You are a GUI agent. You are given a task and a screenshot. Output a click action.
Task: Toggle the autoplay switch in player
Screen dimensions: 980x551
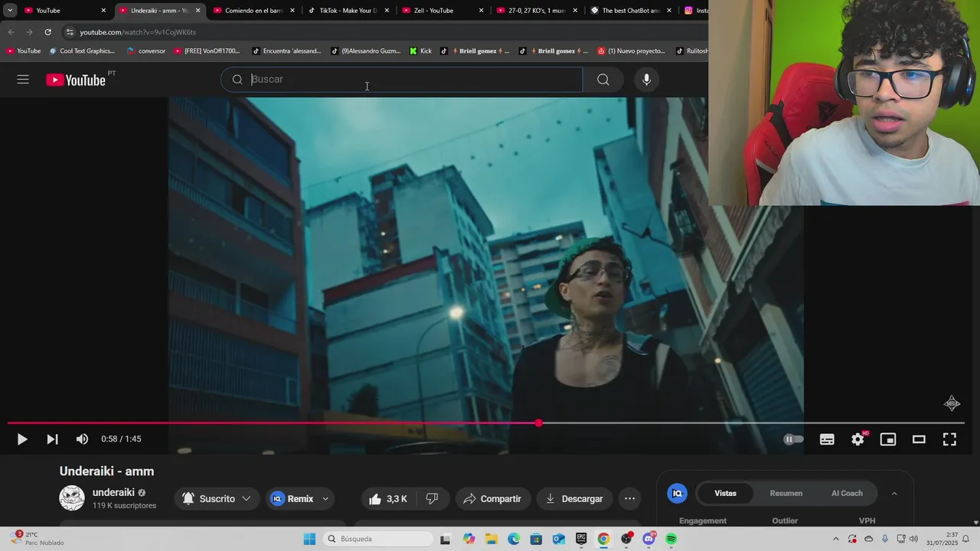point(794,439)
